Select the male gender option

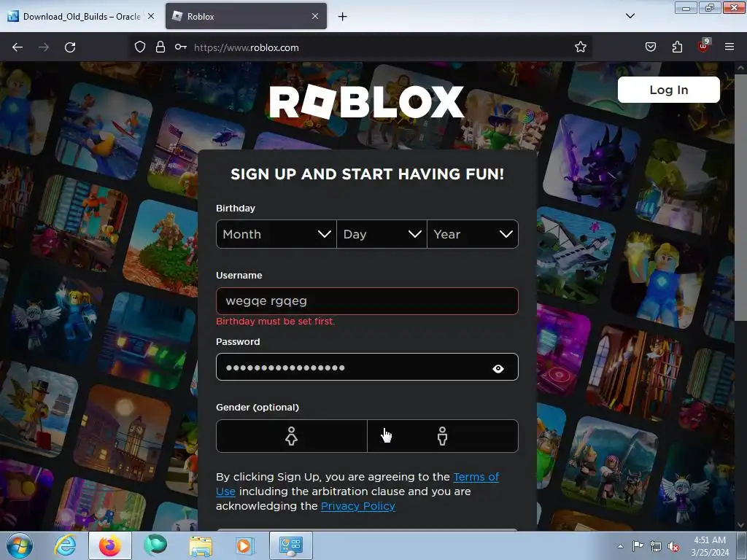pos(443,436)
